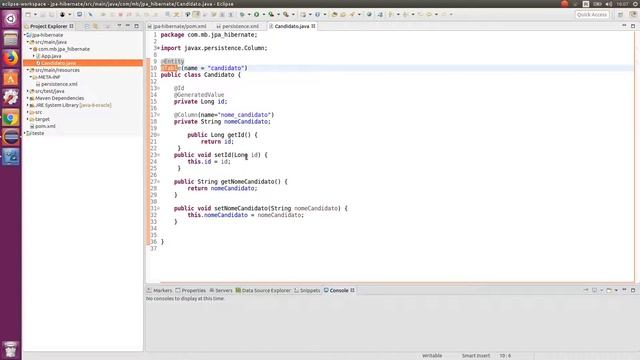
Task: Select the Candidato.java editor tab
Action: tap(291, 26)
